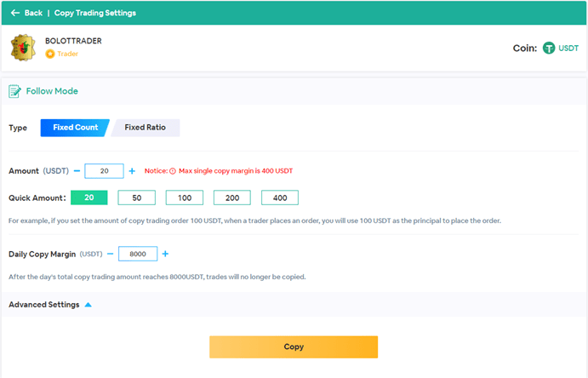Choose quick amount 100
Image resolution: width=588 pixels, height=378 pixels.
click(x=185, y=198)
